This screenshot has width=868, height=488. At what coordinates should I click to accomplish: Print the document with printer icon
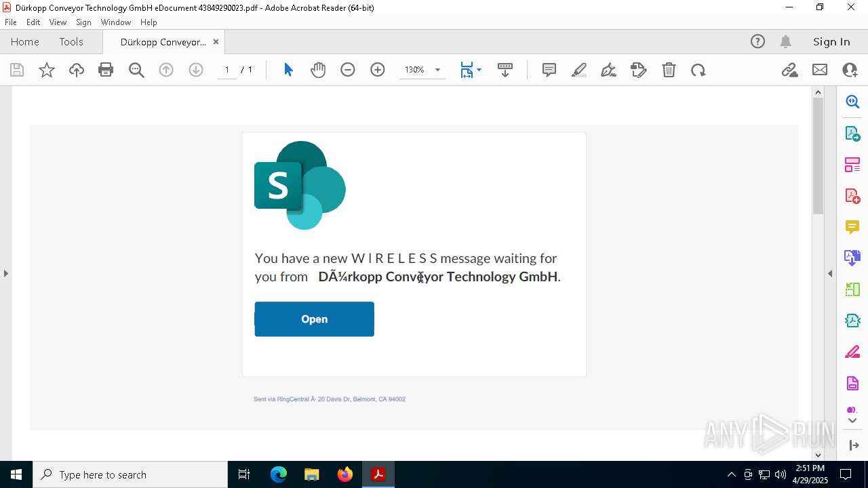(x=106, y=70)
